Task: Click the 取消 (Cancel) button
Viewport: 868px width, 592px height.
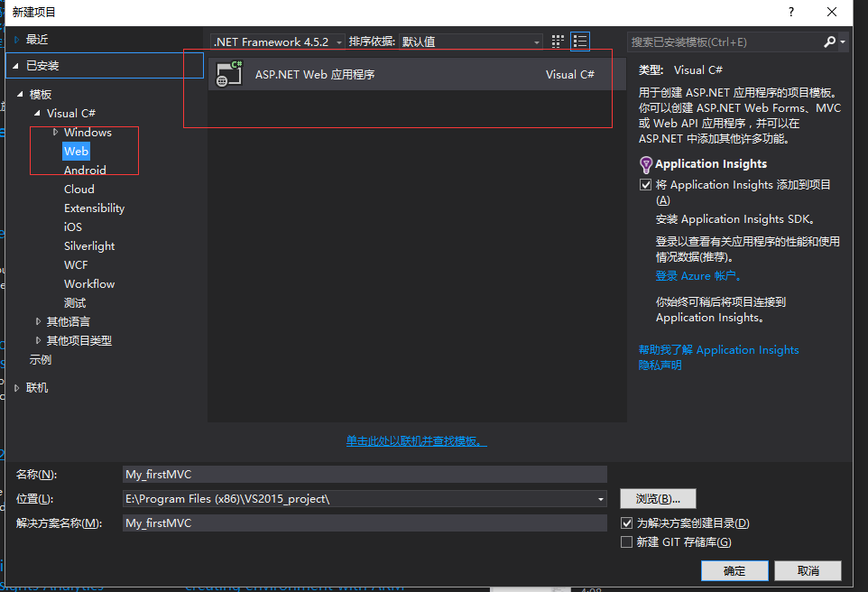Action: point(808,570)
